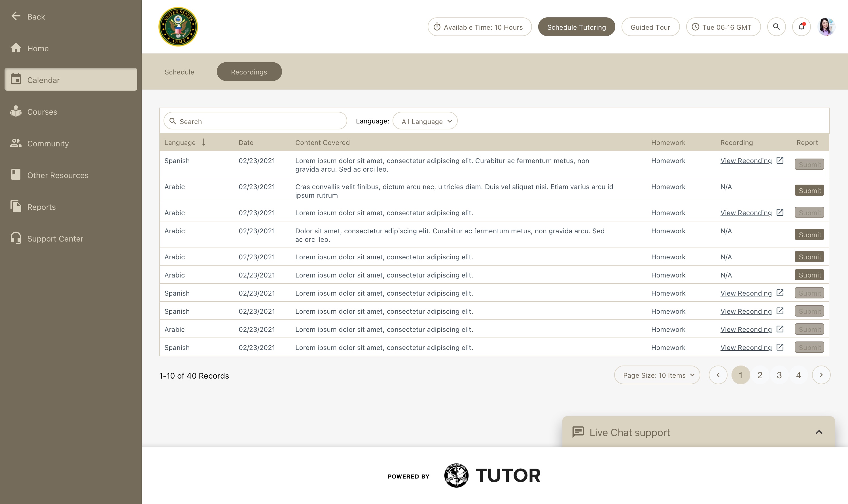Click Submit for the Cras convallis row
The image size is (848, 504).
809,190
